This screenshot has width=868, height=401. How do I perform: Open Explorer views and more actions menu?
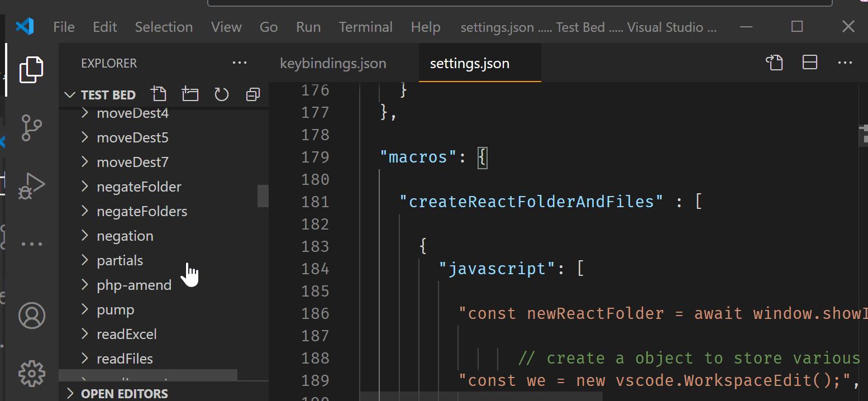(240, 63)
